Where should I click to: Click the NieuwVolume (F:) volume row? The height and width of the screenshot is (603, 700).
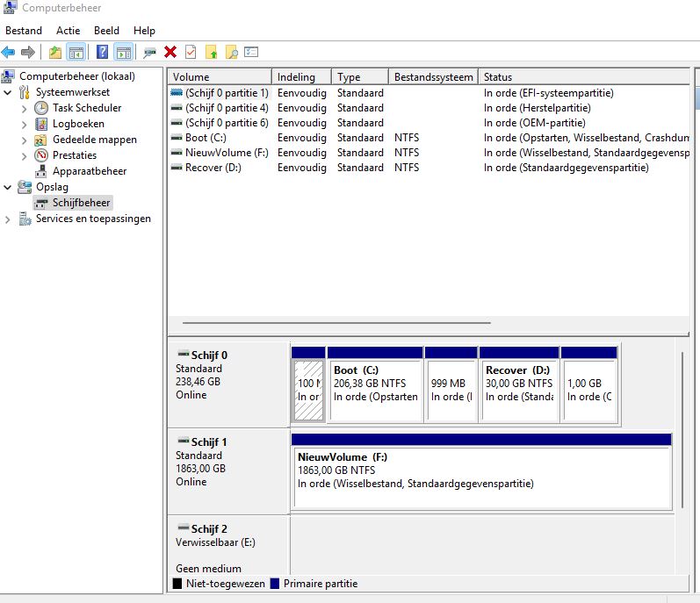coord(429,153)
